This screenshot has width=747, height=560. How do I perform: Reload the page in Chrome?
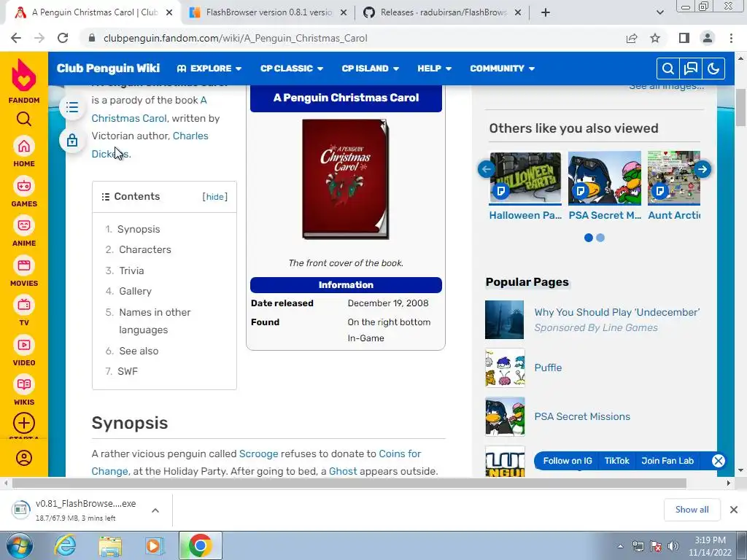click(63, 38)
